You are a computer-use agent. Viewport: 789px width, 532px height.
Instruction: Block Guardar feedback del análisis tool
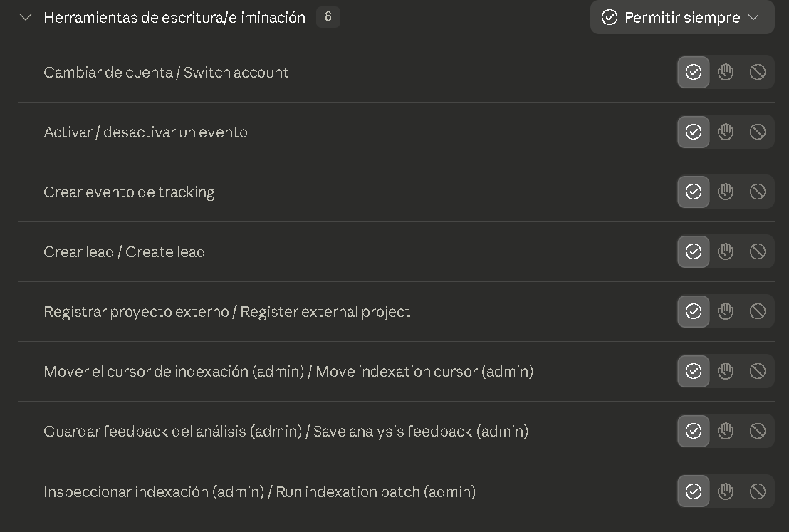(757, 431)
